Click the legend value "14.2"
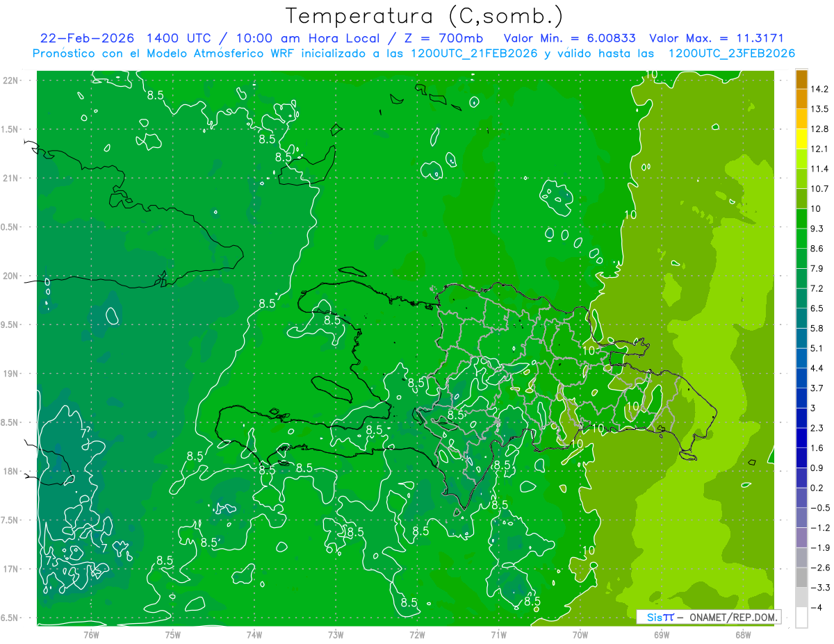The height and width of the screenshot is (644, 834). point(819,89)
